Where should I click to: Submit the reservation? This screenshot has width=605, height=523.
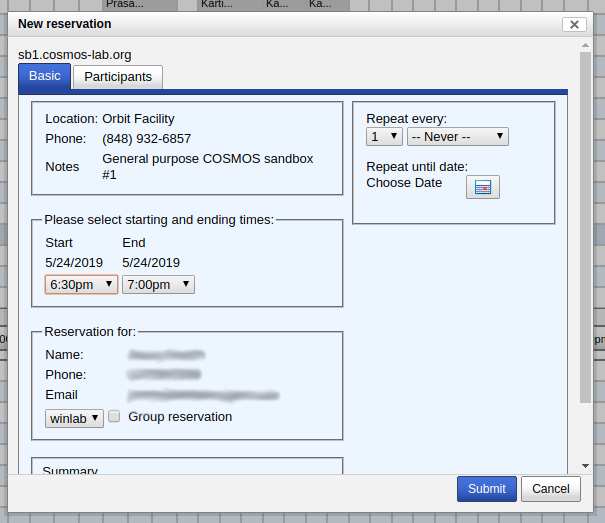[x=486, y=489]
